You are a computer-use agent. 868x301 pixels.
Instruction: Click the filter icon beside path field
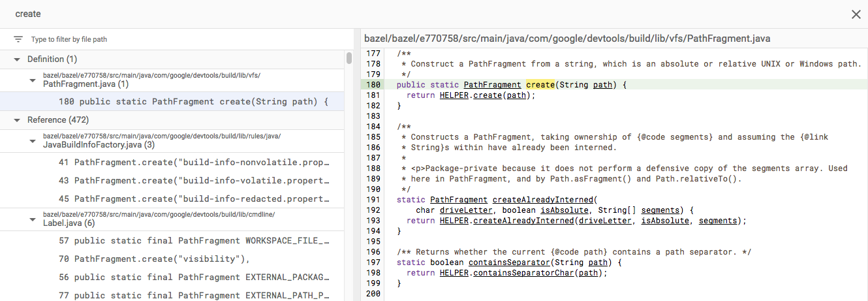point(18,39)
